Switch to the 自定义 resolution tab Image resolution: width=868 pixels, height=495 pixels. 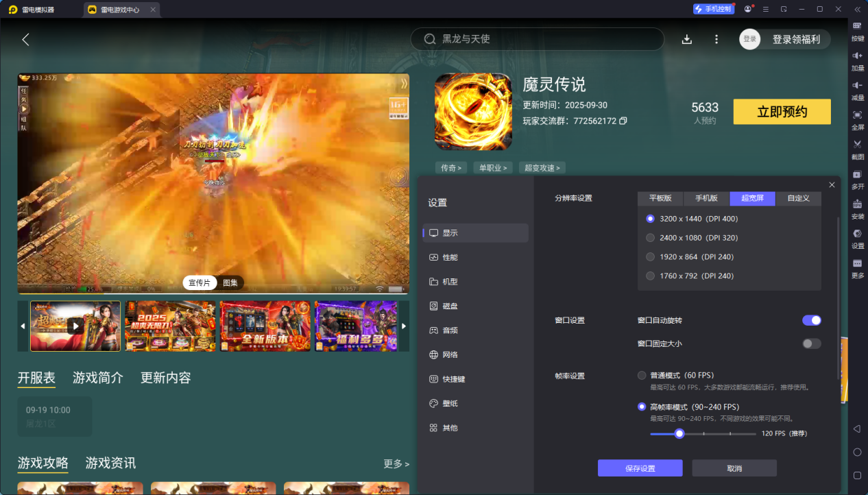tap(799, 198)
